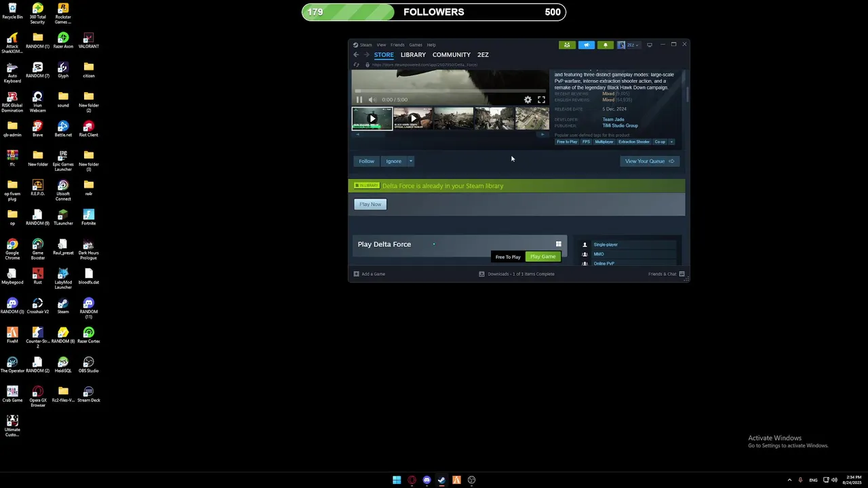Open Team Jade developer link
This screenshot has width=868, height=488.
(x=613, y=119)
